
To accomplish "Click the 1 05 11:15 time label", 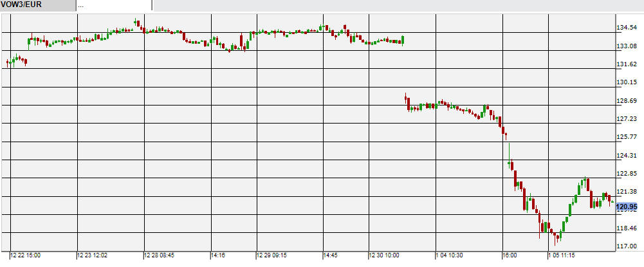I will [x=562, y=255].
